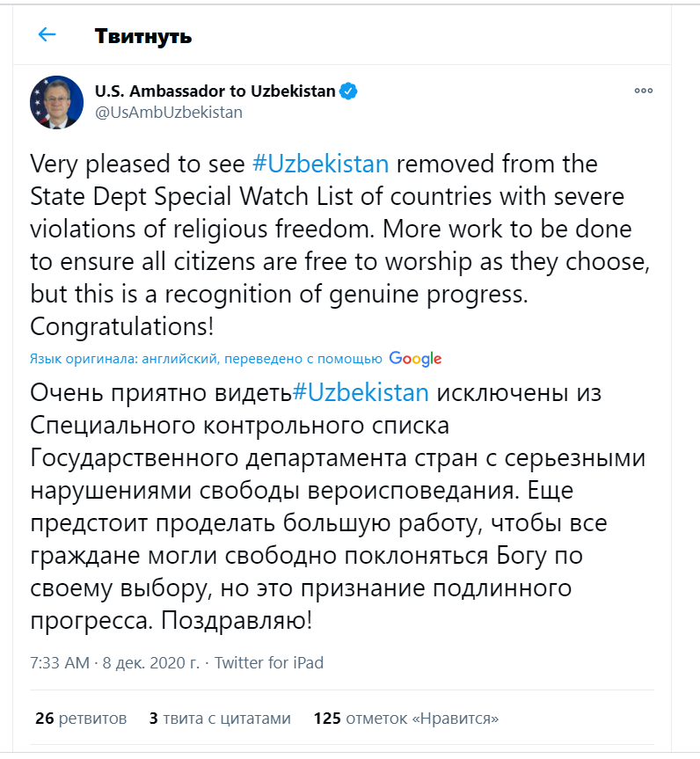Open #Uzbekistan hashtag in the English tweet
The height and width of the screenshot is (759, 700).
tap(319, 164)
